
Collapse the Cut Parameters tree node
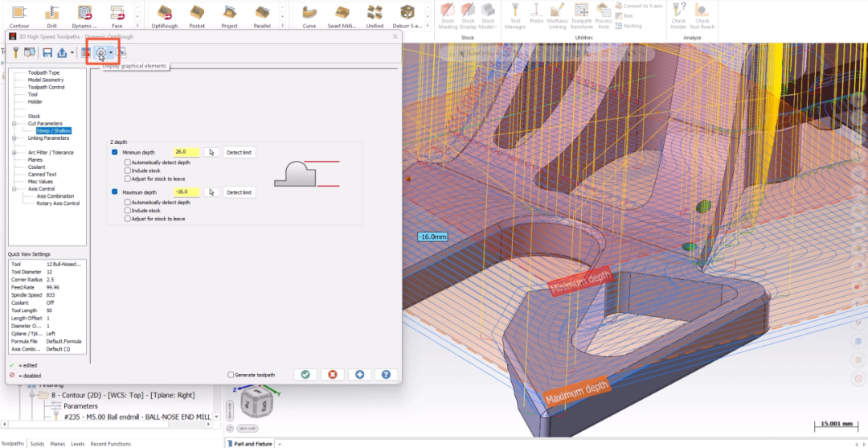coord(14,124)
